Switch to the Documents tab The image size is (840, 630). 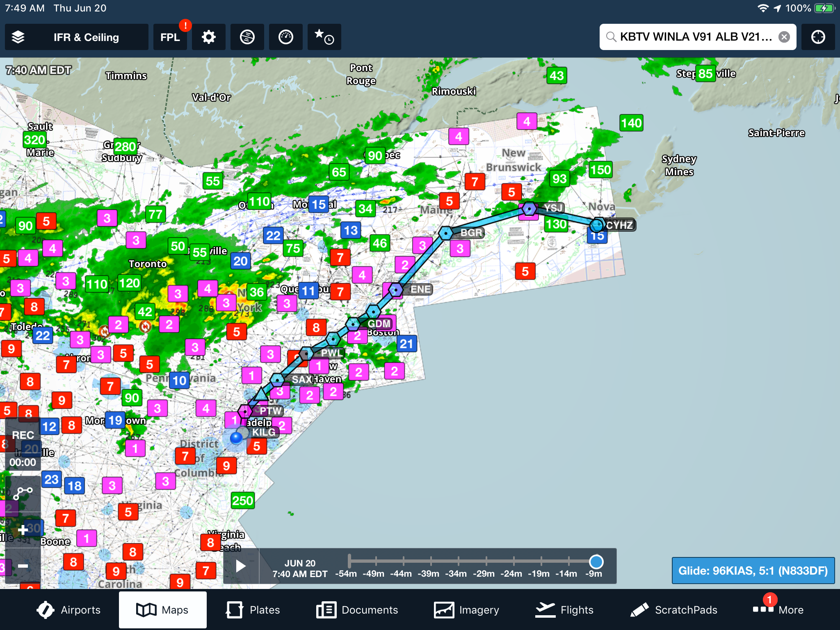click(x=357, y=610)
